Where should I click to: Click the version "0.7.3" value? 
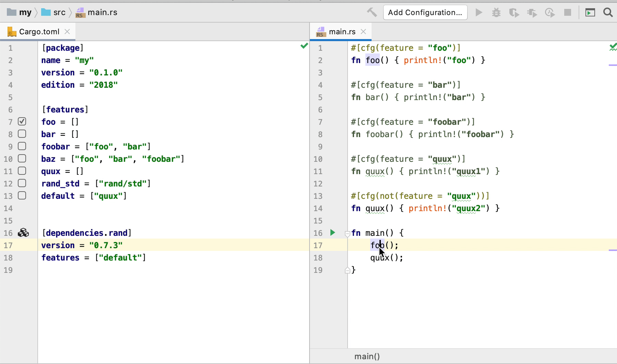pyautogui.click(x=106, y=245)
